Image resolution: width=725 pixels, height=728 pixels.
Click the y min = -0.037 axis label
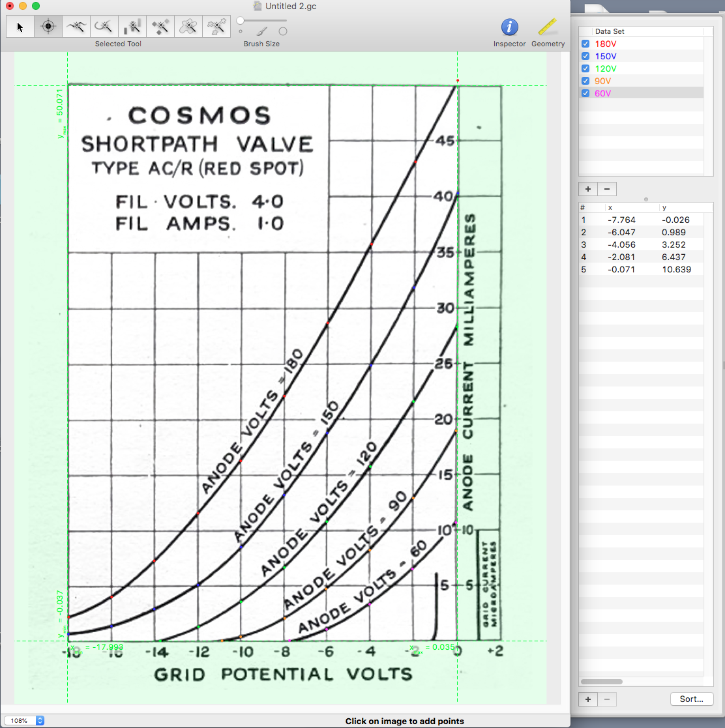tap(59, 614)
